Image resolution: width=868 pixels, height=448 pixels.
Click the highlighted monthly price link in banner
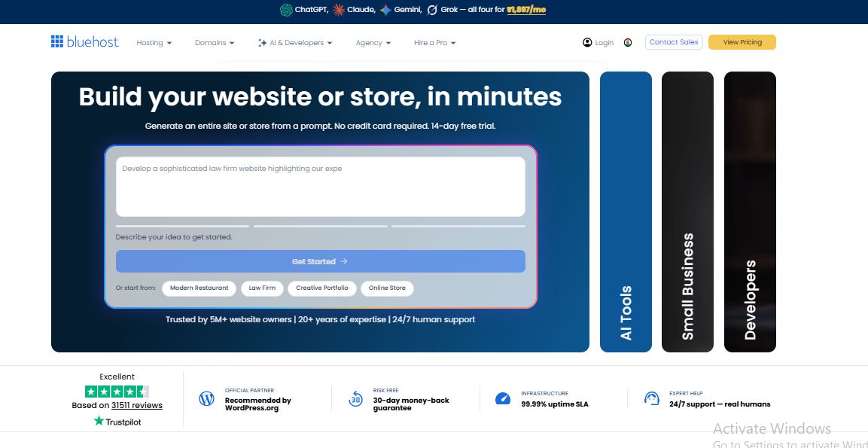526,10
